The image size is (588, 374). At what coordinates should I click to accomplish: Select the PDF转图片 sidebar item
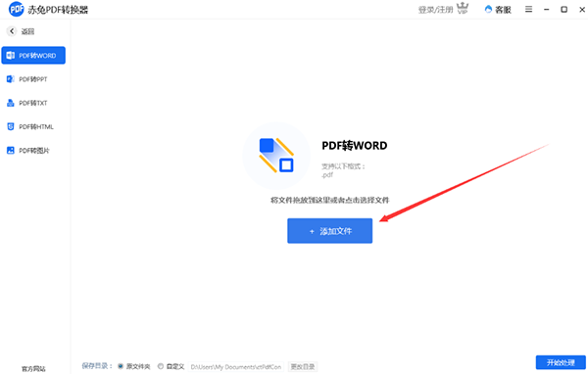click(33, 150)
